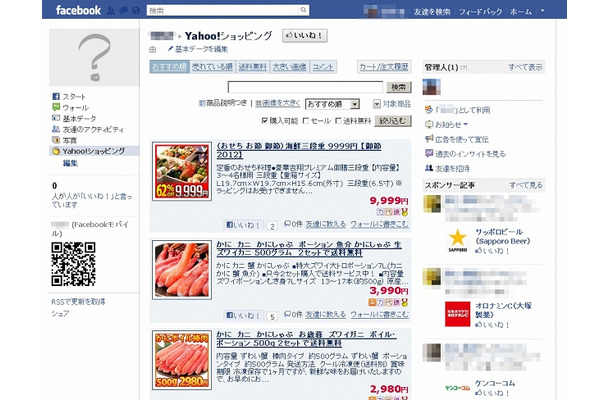Select the 売れている順 tab
The image size is (610, 400).
coord(212,67)
